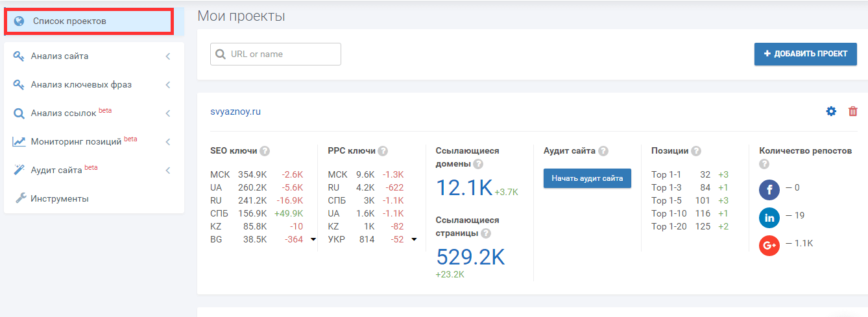868x317 pixels.
Task: Expand Аудит сайта sidebar chevron
Action: tap(168, 170)
